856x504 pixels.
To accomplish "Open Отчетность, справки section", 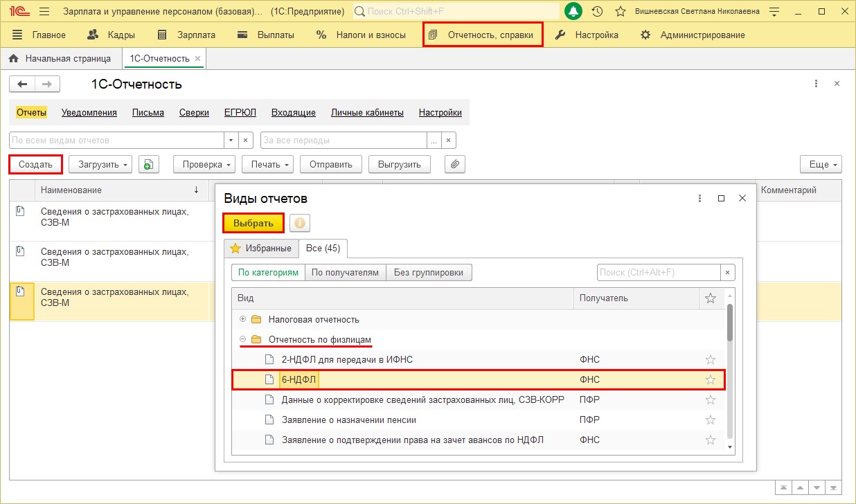I will [x=483, y=35].
